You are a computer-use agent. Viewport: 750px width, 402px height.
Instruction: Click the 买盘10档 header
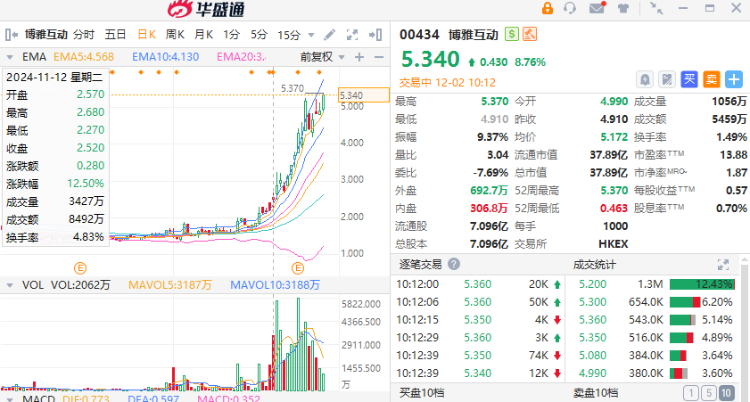(x=421, y=393)
